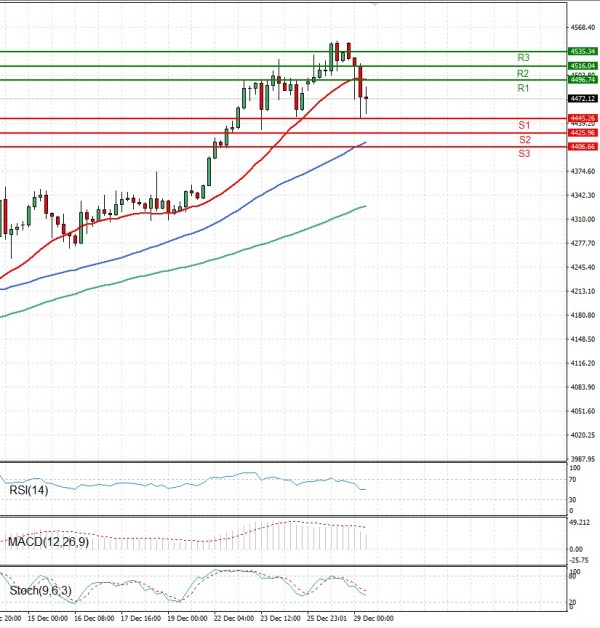Click the 4568.40 price axis label
Screen dimensions: 600x628
click(582, 28)
